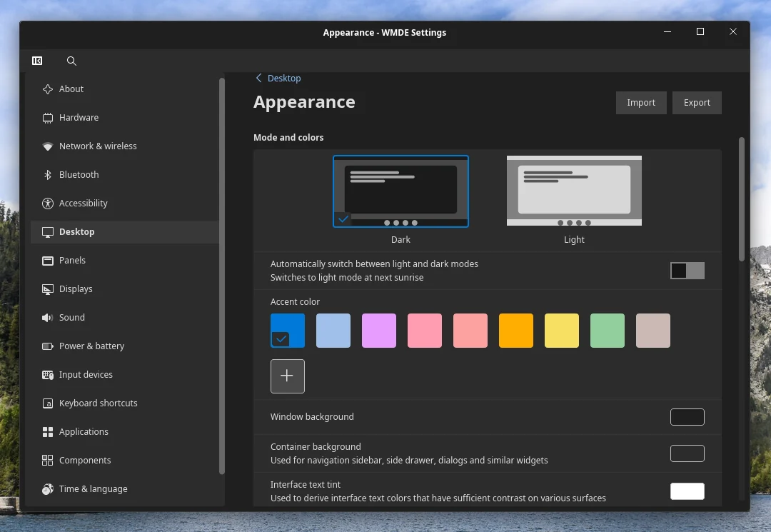
Task: Go to Power & battery settings
Action: click(x=125, y=346)
